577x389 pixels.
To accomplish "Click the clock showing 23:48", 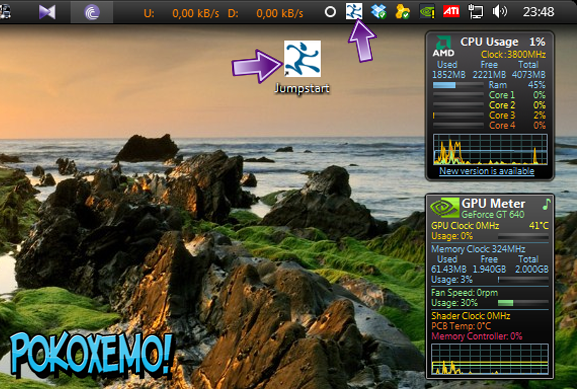I will [538, 12].
